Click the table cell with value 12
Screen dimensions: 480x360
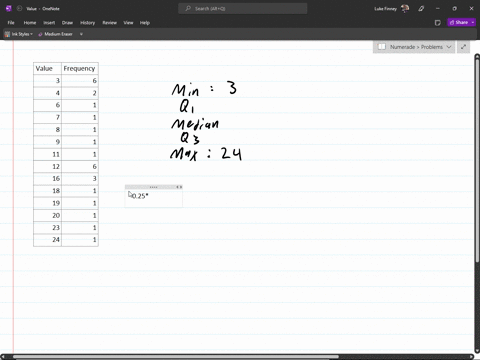click(x=47, y=166)
